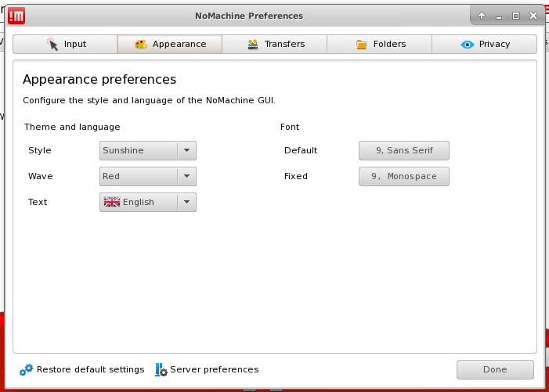Maximize the NoMachine Preferences window

[x=516, y=16]
